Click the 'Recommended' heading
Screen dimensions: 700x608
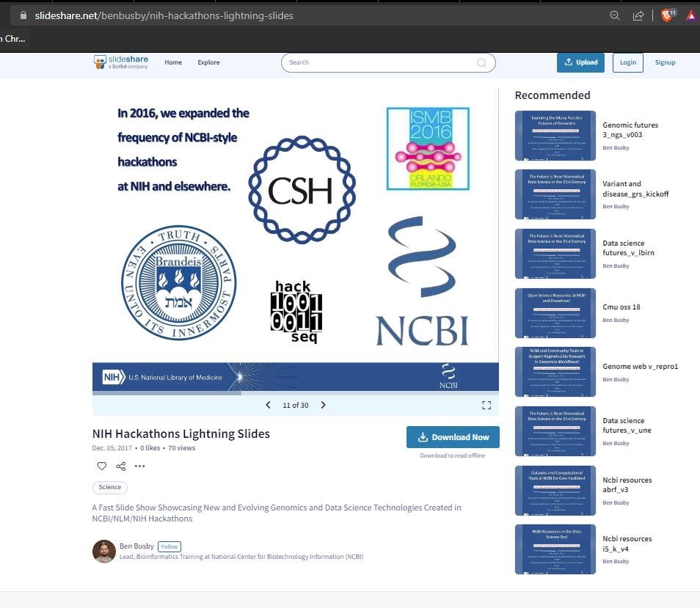tap(553, 95)
